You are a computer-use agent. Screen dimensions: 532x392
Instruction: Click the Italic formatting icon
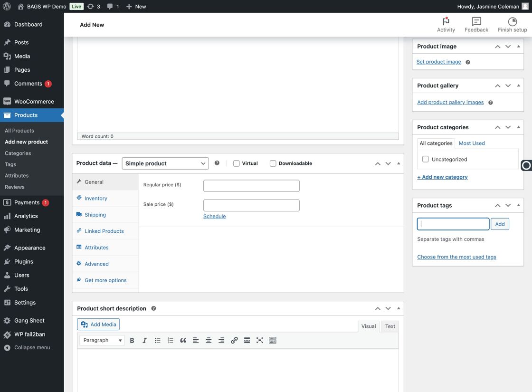click(x=144, y=340)
